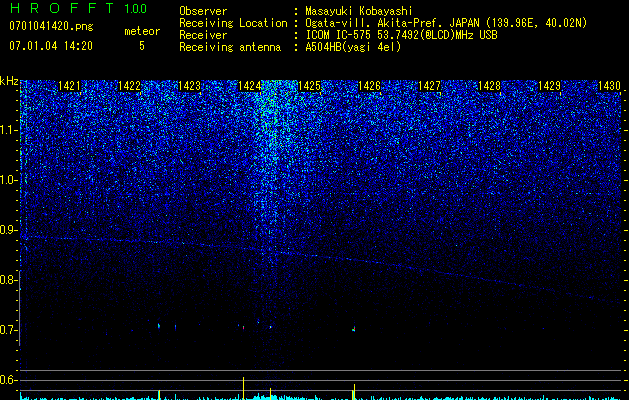Click the Observer label
This screenshot has width=629, height=400.
point(203,11)
